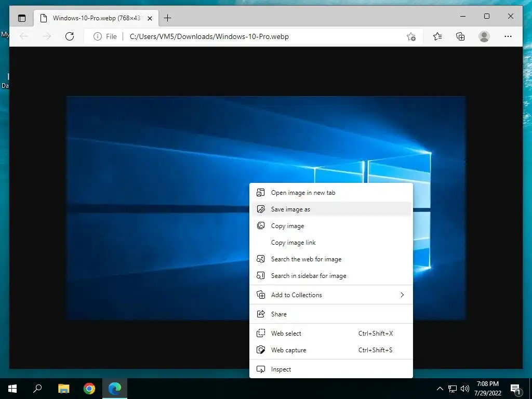Choose Share from context menu
532x399 pixels.
[x=331, y=314]
